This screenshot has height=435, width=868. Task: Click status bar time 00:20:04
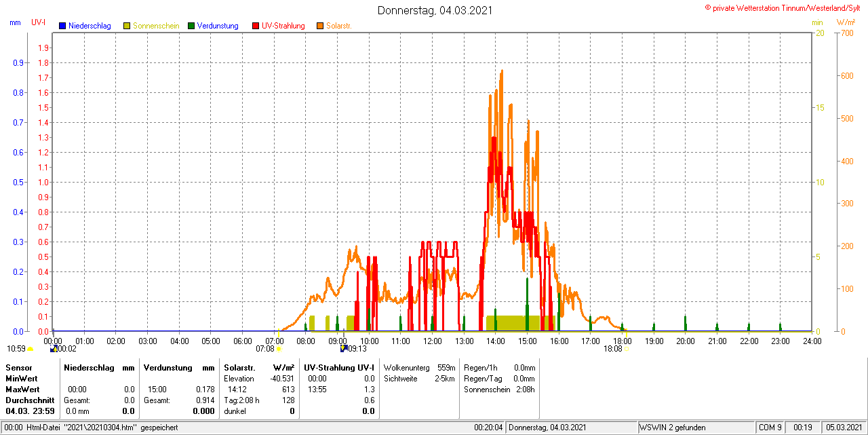coord(488,428)
